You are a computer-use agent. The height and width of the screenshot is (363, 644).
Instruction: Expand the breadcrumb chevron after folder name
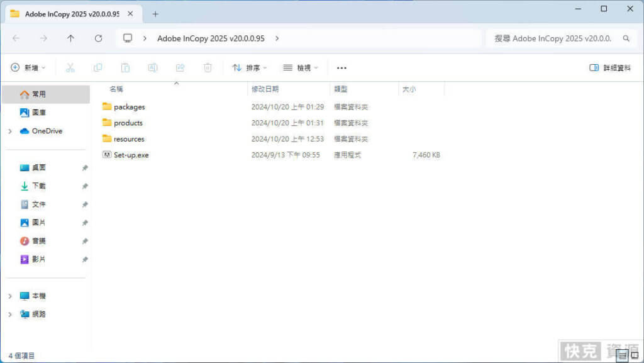pos(277,38)
